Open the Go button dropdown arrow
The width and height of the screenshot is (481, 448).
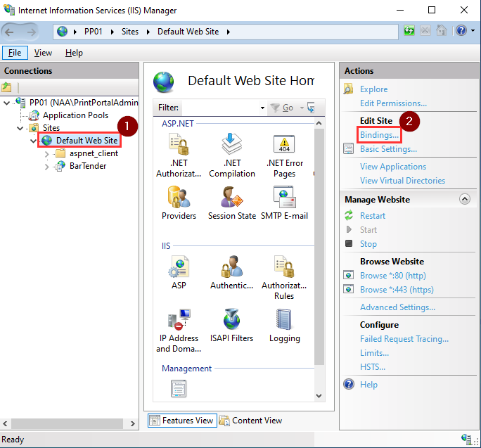coord(302,108)
